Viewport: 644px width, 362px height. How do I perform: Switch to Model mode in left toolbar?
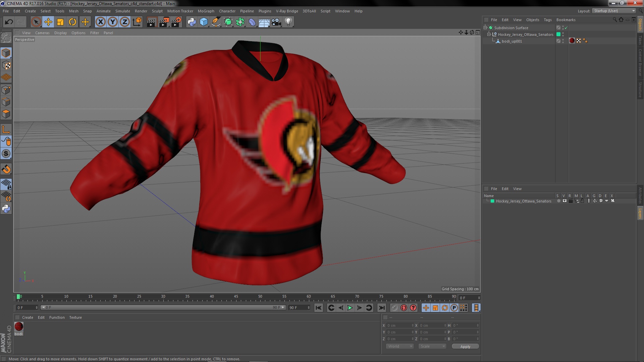[6, 53]
